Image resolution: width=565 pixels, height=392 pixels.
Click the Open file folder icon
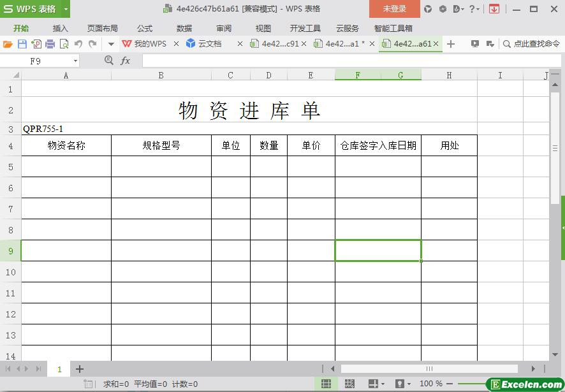8,44
